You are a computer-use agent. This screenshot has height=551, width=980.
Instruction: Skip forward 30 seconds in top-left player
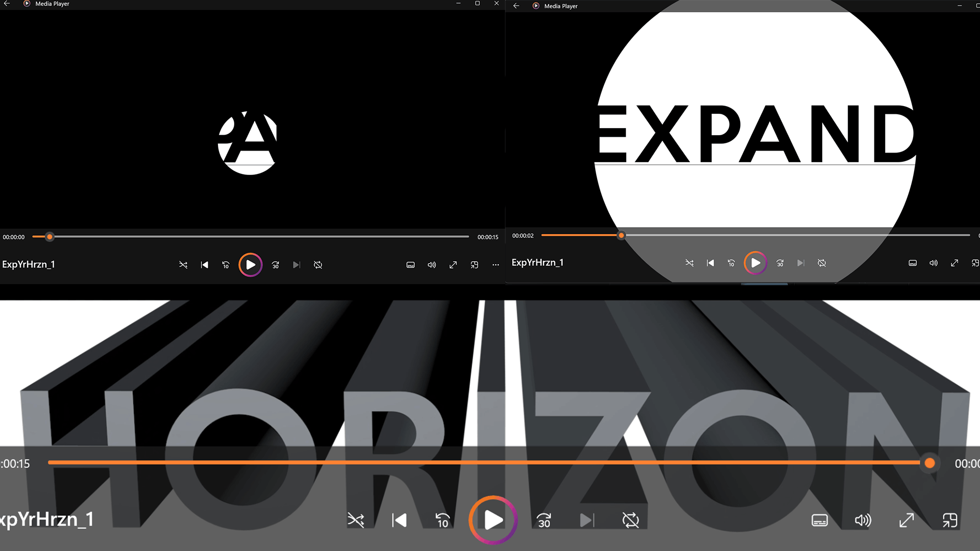276,265
